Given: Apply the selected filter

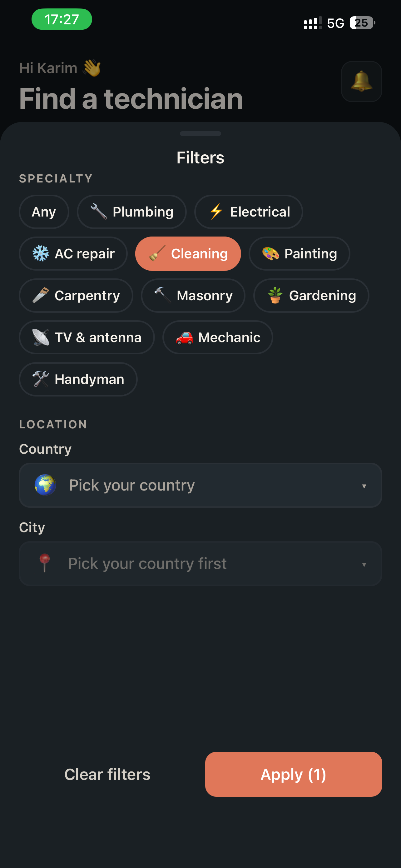Looking at the screenshot, I should click(293, 774).
